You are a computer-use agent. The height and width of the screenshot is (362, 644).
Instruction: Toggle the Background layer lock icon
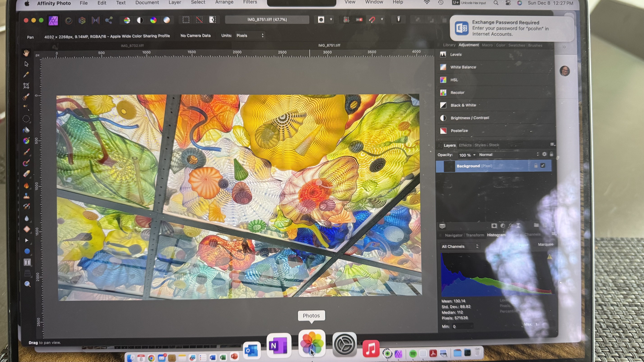coord(536,166)
